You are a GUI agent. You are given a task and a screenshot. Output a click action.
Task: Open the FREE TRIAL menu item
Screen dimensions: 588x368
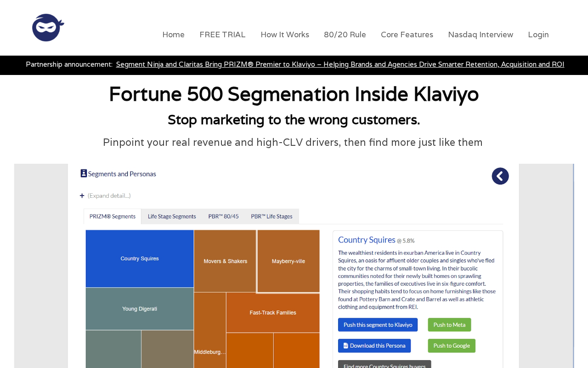click(x=222, y=34)
